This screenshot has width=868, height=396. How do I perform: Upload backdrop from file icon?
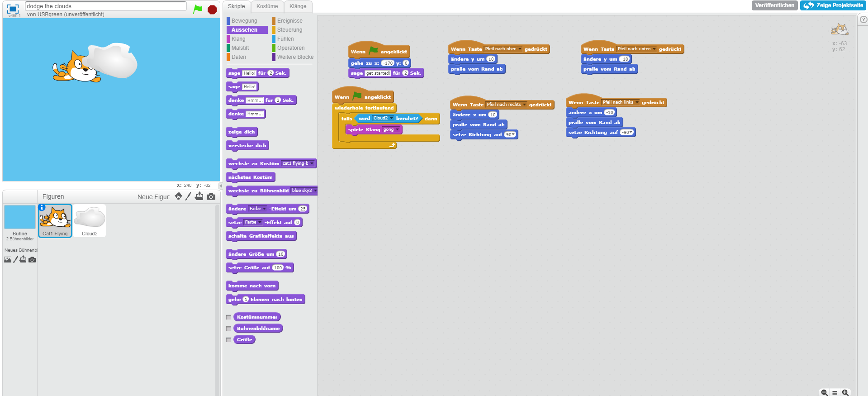click(23, 259)
